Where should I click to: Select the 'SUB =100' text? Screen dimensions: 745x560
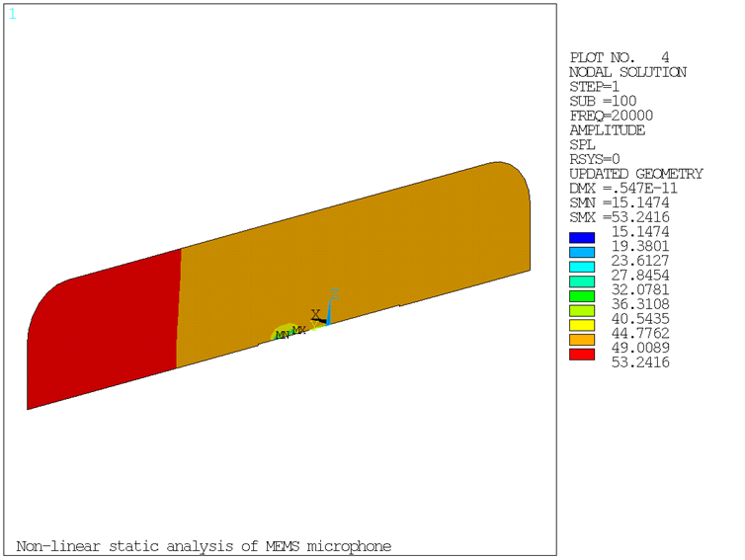click(603, 101)
